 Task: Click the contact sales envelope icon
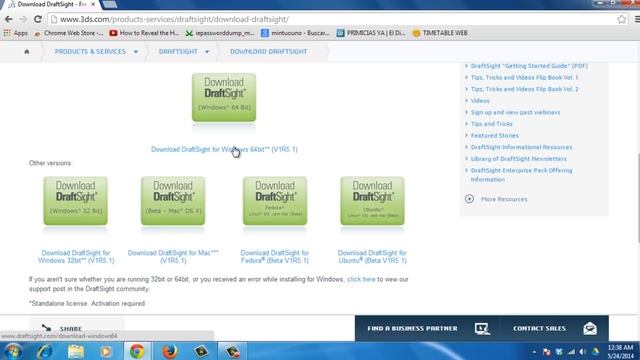coord(590,329)
